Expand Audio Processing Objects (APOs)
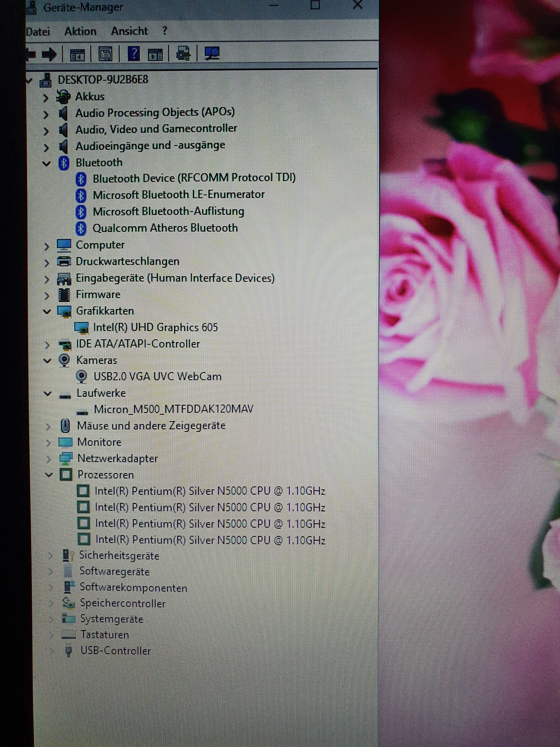 [x=45, y=114]
